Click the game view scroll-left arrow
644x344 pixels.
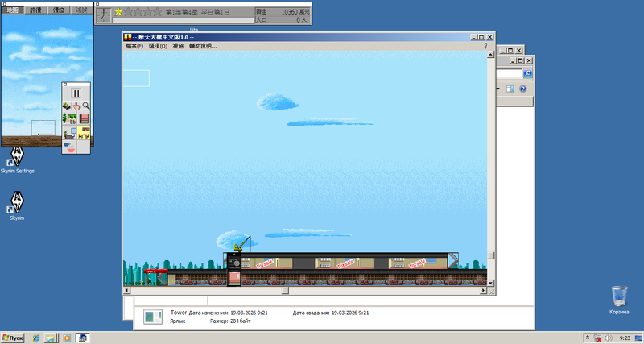[126, 290]
